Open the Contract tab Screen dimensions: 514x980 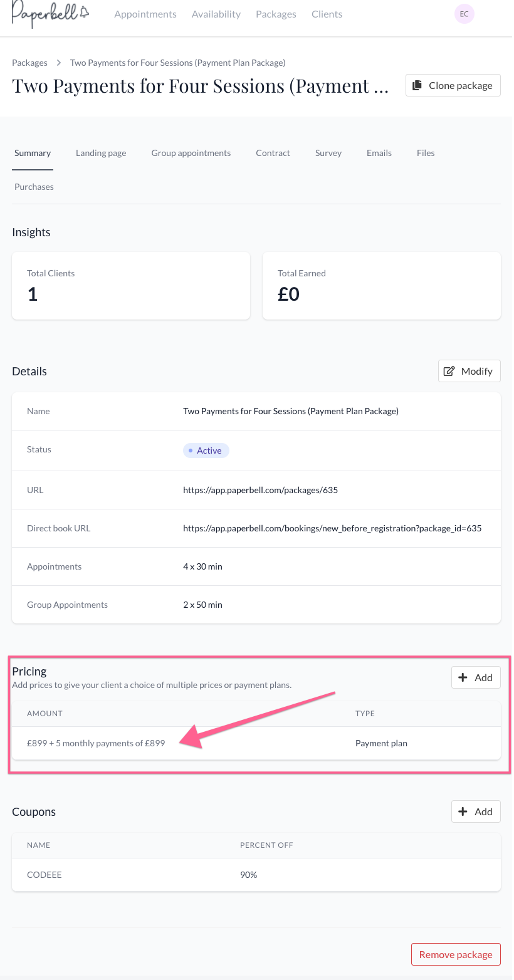click(x=273, y=153)
